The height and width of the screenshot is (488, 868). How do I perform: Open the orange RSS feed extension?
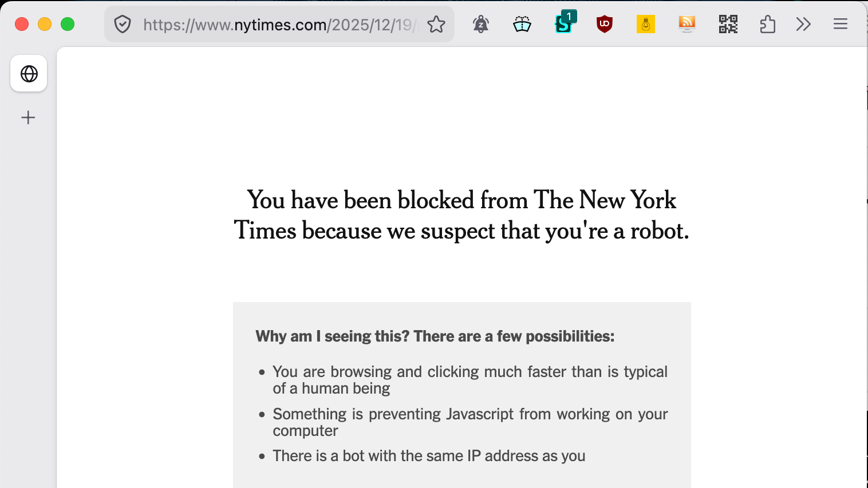(x=687, y=24)
